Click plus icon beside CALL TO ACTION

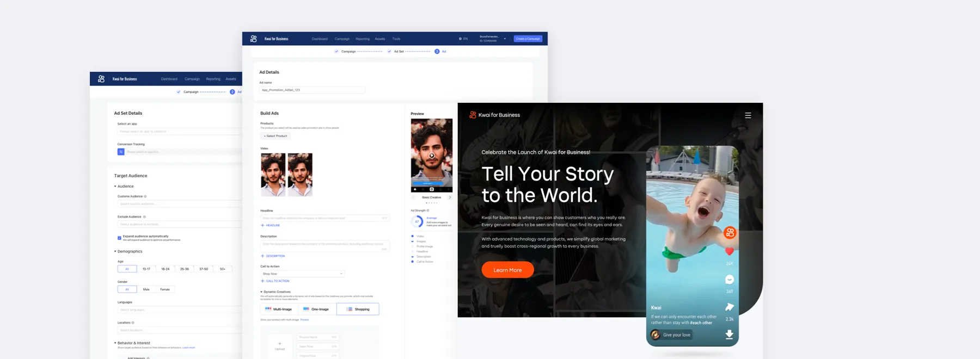tap(262, 281)
